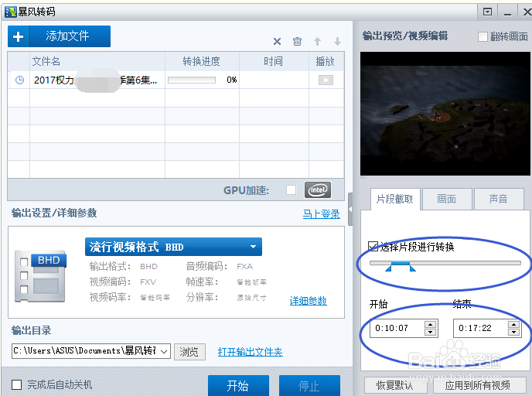Switch to 声音 tab
532x396 pixels.
(x=499, y=199)
